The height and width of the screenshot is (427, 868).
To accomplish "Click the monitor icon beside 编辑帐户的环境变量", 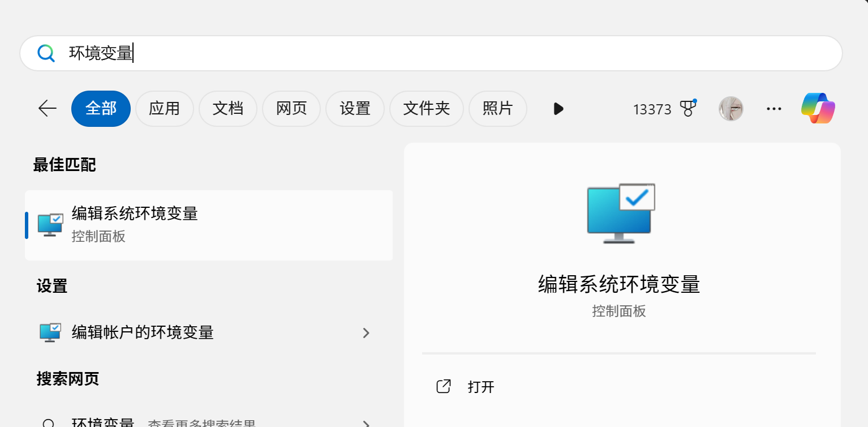I will (x=50, y=332).
